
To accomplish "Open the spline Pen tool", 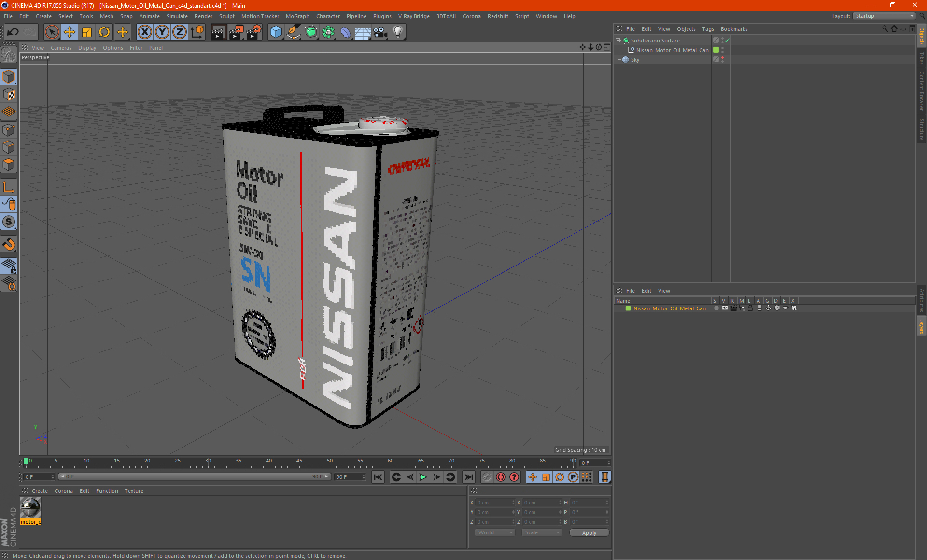I will click(293, 32).
